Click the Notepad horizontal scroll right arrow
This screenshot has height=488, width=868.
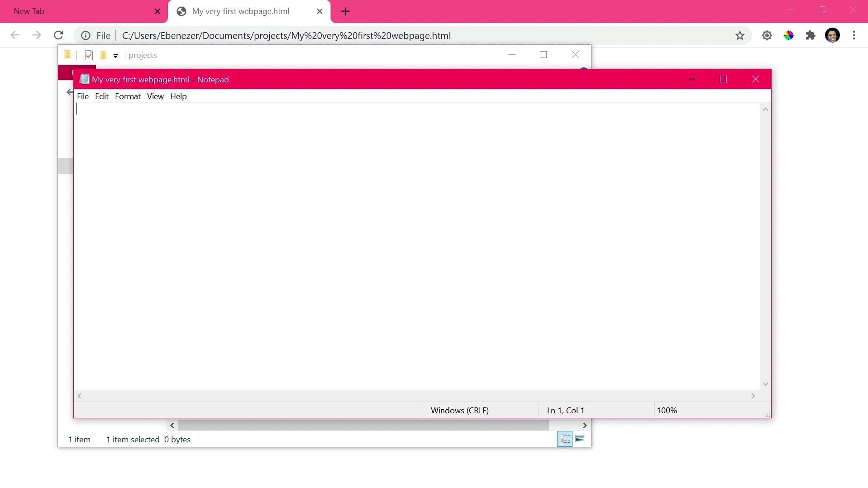[753, 396]
